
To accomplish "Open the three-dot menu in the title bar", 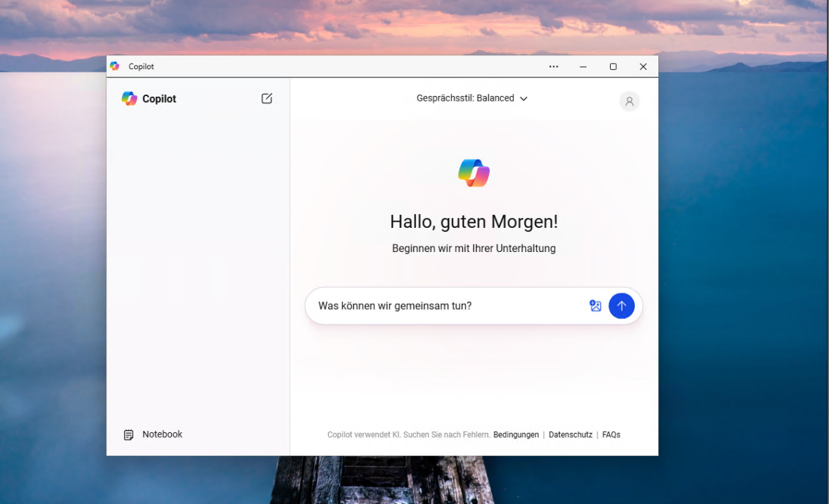I will click(x=553, y=66).
